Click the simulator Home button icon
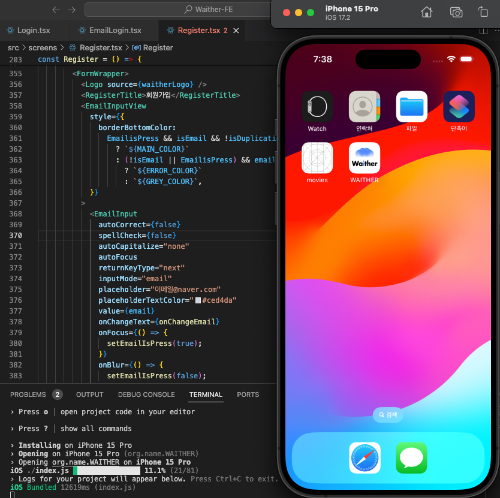 coord(426,12)
